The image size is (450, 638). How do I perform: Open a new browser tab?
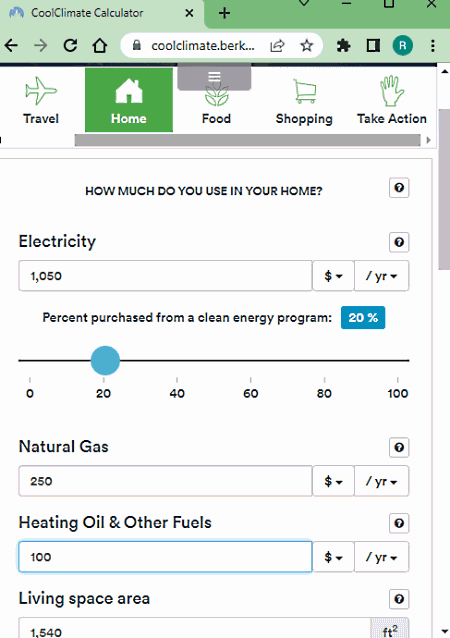(x=224, y=13)
